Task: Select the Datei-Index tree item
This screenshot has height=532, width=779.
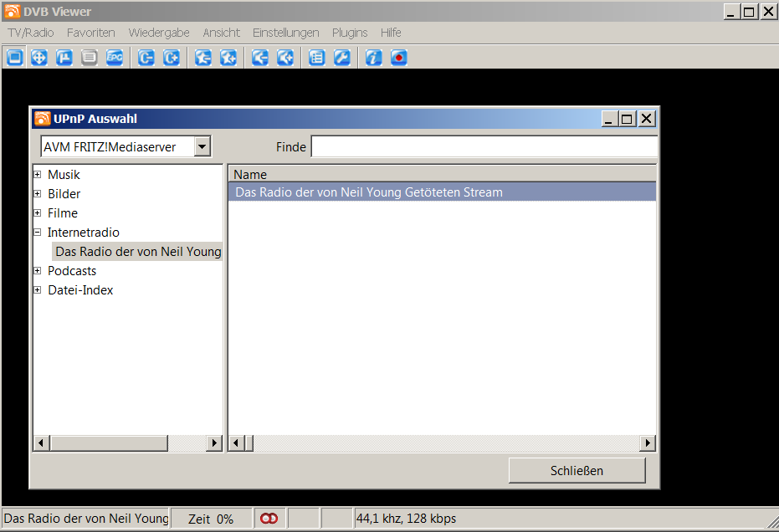Action: tap(80, 290)
